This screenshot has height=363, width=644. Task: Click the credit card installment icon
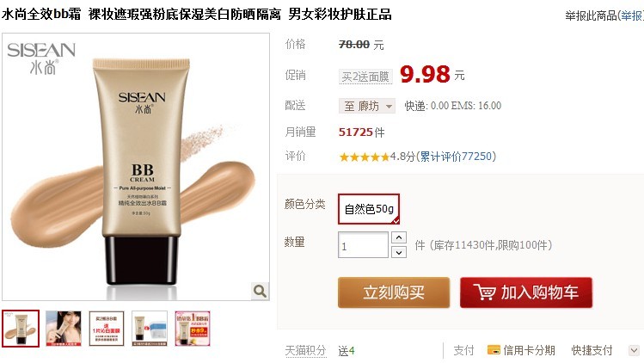[494, 350]
